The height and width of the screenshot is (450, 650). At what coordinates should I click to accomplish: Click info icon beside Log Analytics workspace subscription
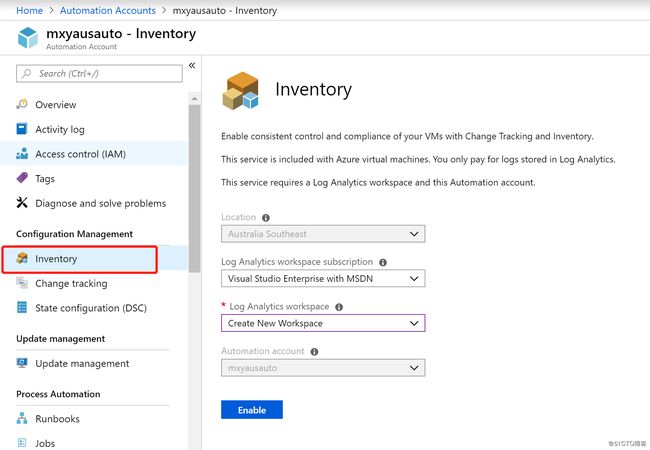pyautogui.click(x=383, y=262)
